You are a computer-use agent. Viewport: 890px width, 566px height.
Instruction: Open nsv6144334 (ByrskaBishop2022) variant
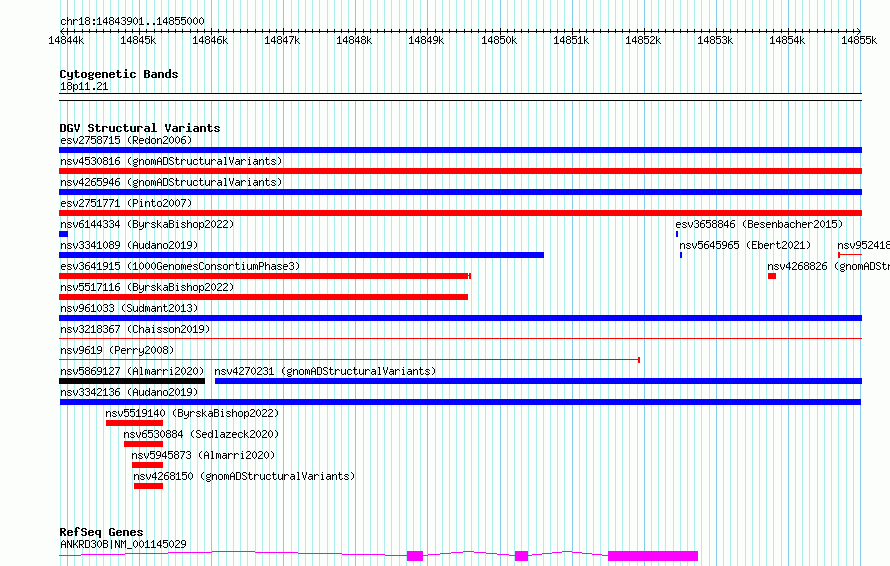click(x=147, y=224)
